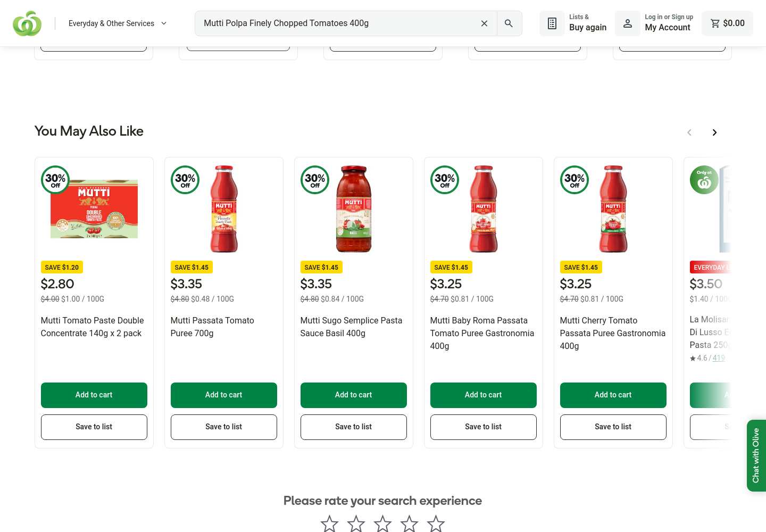Image resolution: width=766 pixels, height=532 pixels.
Task: Click the $3.35 price on Sugo Semplice Basil
Action: 316,284
